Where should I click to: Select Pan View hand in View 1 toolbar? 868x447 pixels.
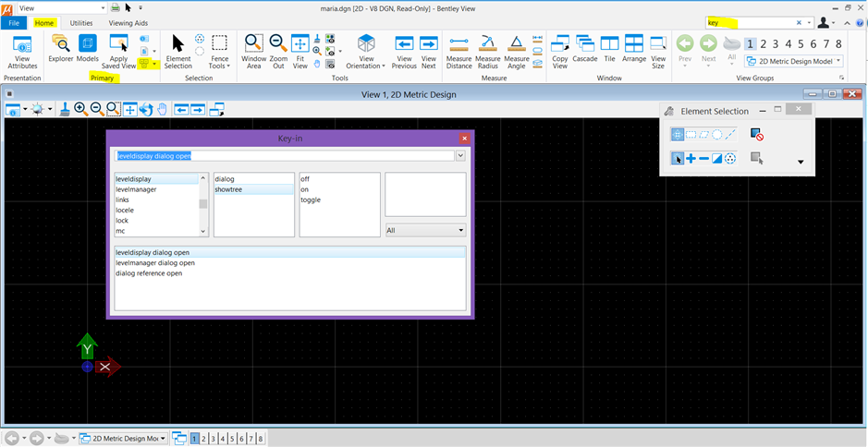pos(162,109)
